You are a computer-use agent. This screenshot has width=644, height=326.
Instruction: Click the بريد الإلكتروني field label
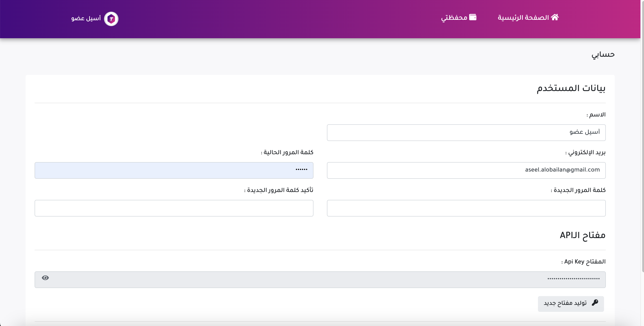(585, 152)
